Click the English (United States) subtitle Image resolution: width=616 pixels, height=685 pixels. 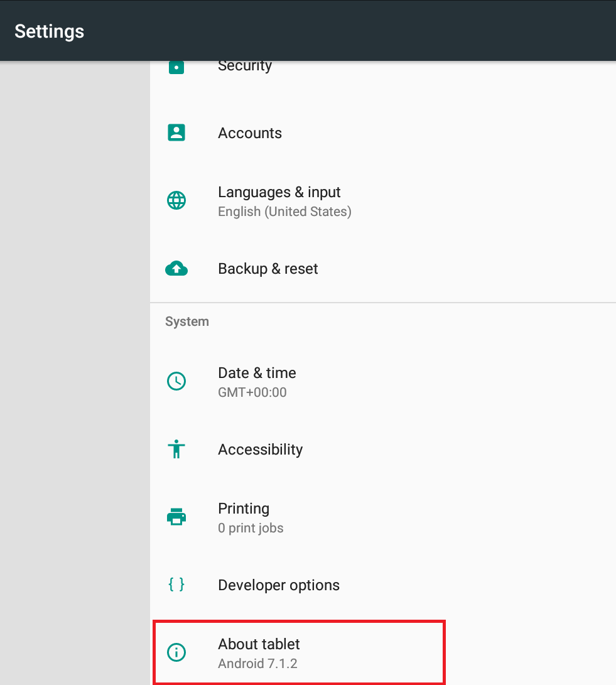(x=284, y=212)
